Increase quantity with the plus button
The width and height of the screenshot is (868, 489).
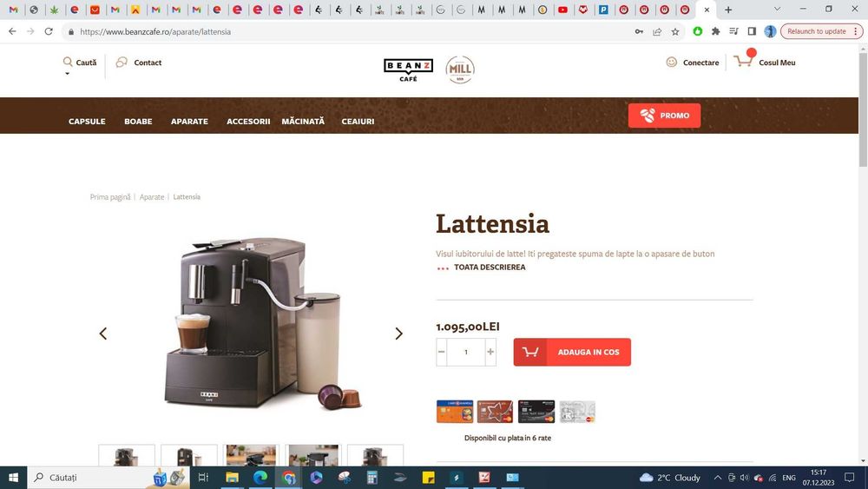tap(490, 352)
